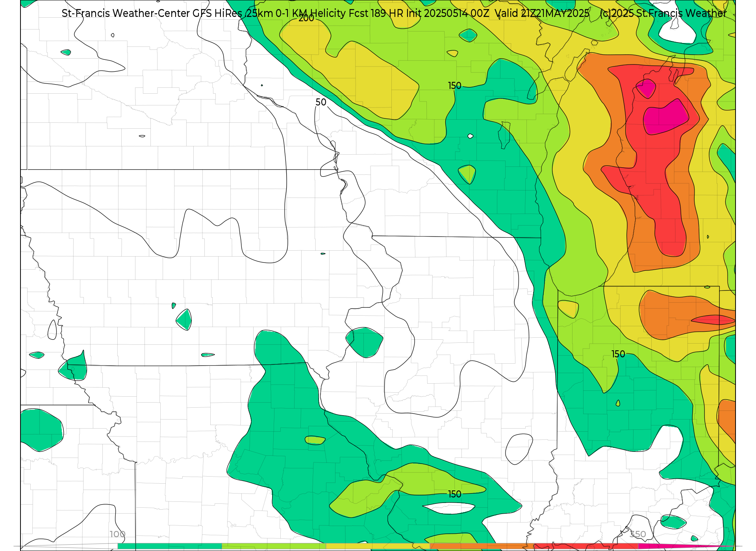This screenshot has height=551, width=756.
Task: Click the "200" contour label
Action: [306, 18]
